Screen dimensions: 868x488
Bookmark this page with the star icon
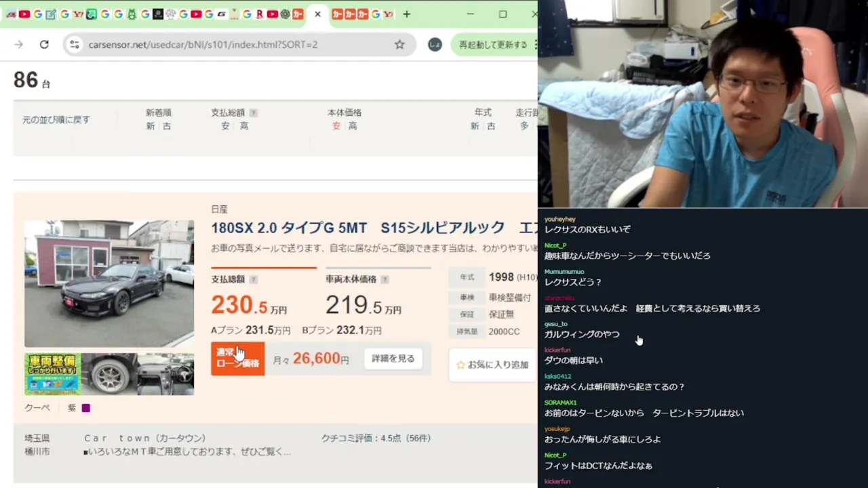(x=399, y=45)
